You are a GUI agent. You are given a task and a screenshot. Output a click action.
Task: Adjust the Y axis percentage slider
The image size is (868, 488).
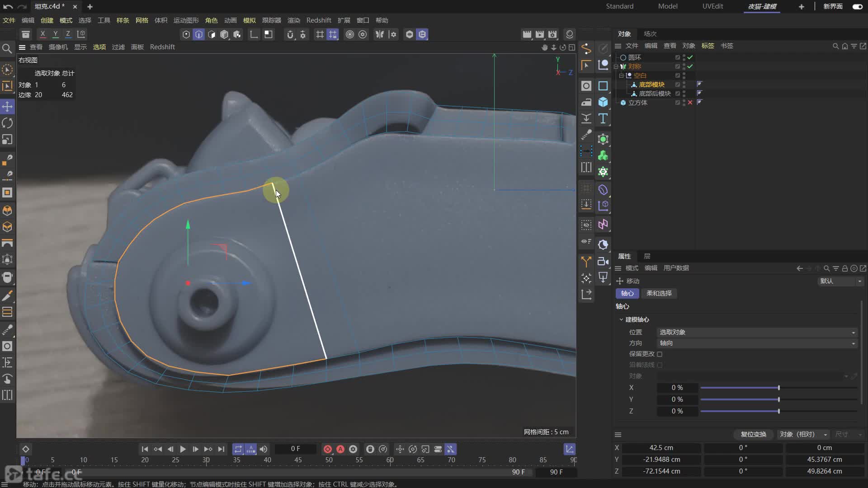pyautogui.click(x=778, y=399)
